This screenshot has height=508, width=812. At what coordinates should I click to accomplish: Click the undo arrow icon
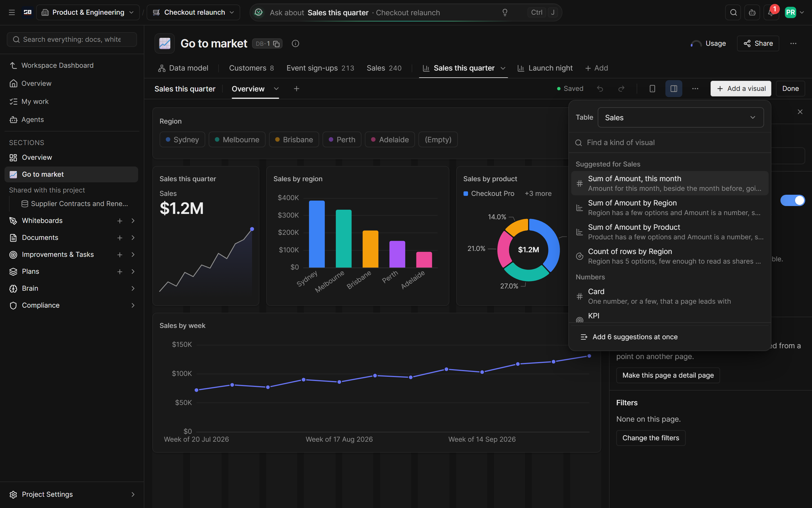[600, 89]
